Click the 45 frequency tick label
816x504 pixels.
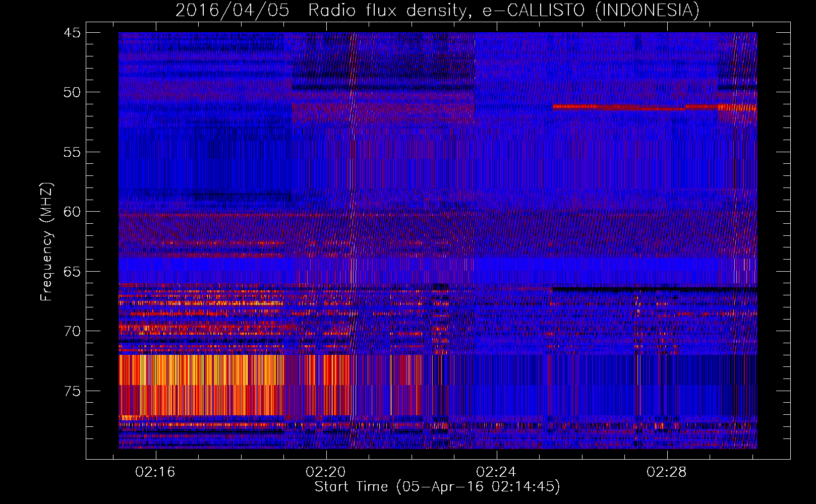(72, 33)
